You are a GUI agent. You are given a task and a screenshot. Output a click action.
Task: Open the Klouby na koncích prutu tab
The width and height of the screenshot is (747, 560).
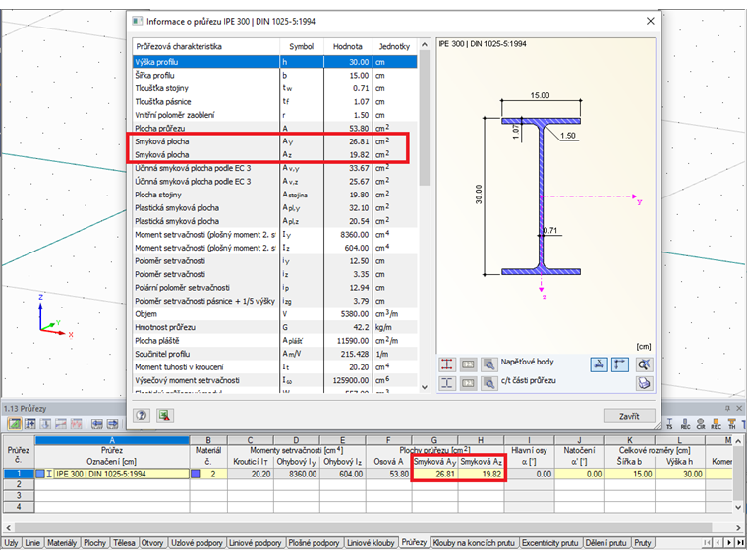[474, 543]
